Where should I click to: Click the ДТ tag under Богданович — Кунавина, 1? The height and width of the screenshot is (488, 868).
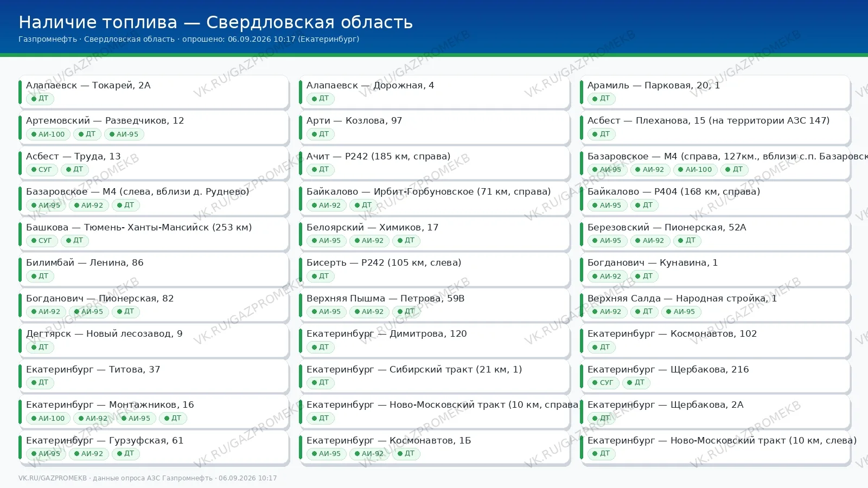pos(644,276)
